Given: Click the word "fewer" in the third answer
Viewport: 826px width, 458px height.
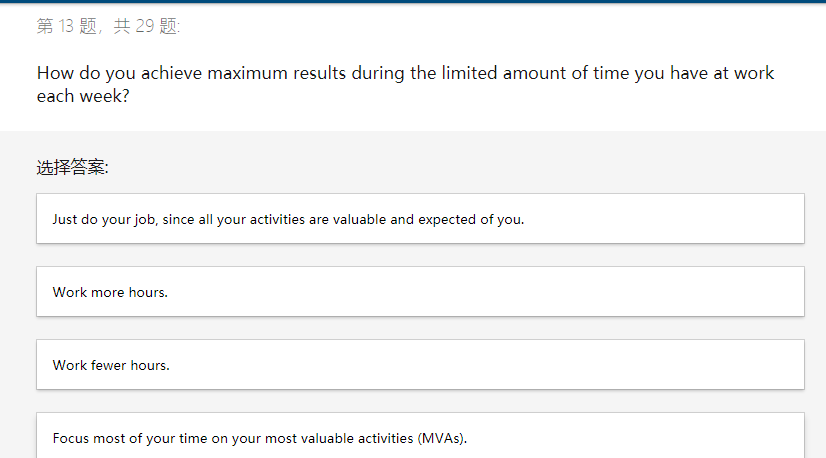Looking at the screenshot, I should (108, 365).
